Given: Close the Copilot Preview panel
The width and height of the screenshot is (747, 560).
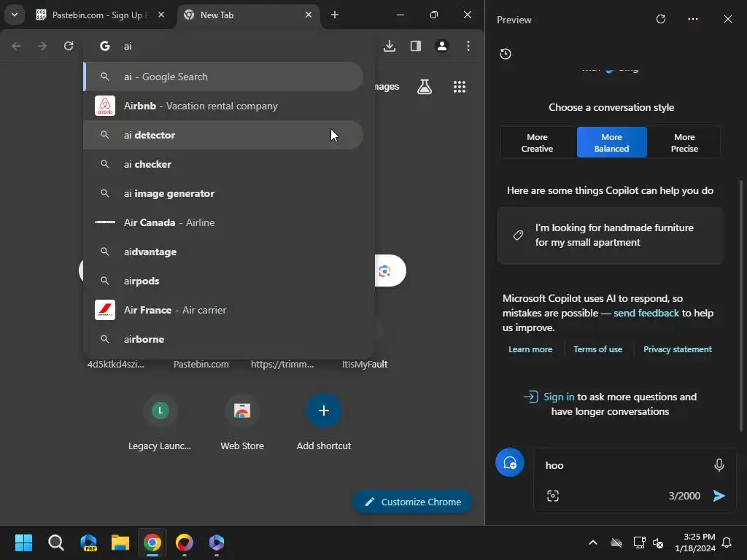Looking at the screenshot, I should [x=727, y=19].
